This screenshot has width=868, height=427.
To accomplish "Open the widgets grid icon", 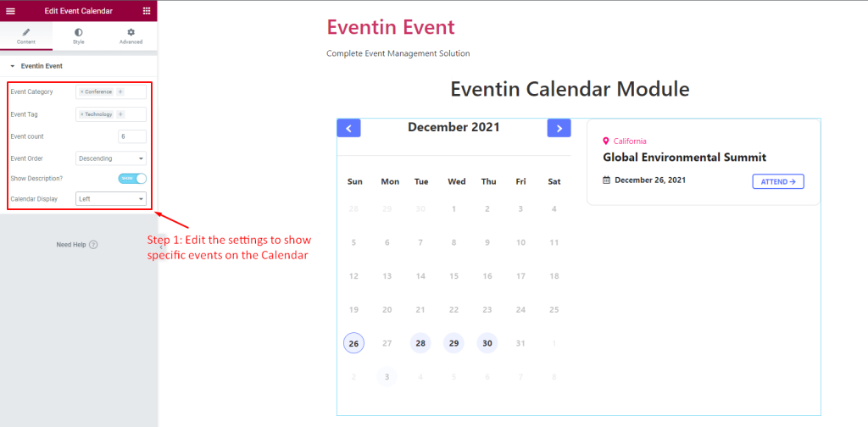I will click(146, 11).
